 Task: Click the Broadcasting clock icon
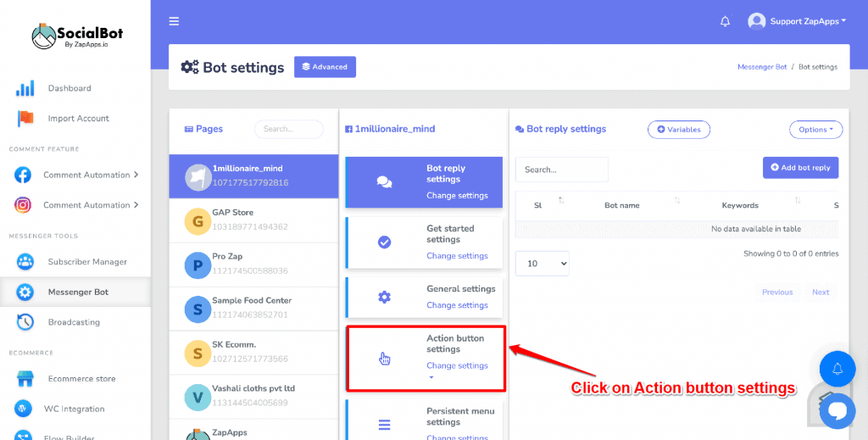(x=25, y=322)
